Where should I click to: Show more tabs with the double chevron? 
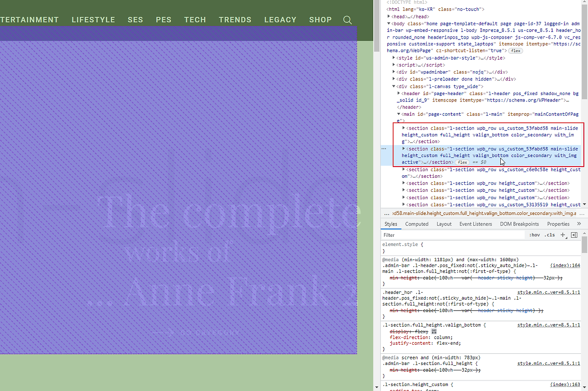click(x=579, y=224)
